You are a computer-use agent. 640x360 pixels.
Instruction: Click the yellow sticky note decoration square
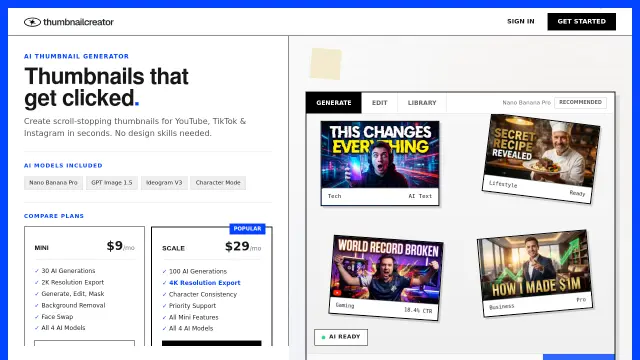pos(326,64)
